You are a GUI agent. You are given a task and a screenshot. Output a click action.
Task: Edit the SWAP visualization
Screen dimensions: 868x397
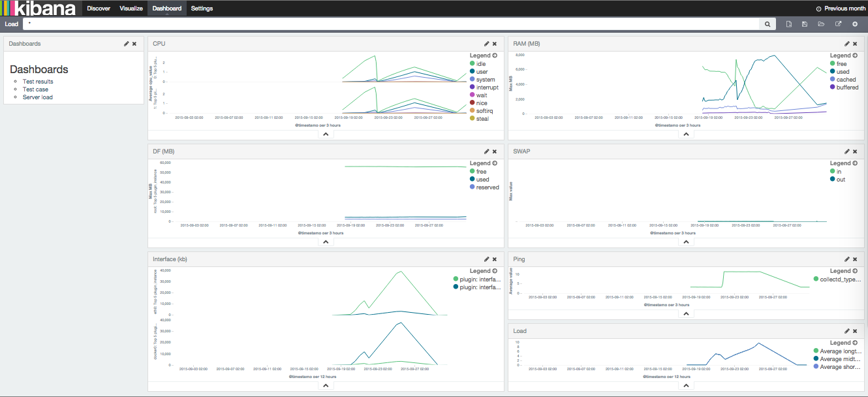click(847, 151)
